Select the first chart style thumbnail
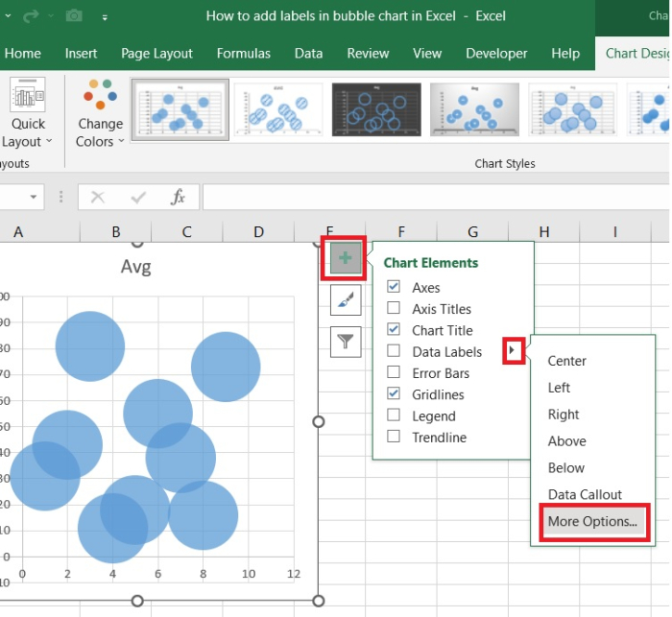This screenshot has height=617, width=672. pyautogui.click(x=180, y=109)
